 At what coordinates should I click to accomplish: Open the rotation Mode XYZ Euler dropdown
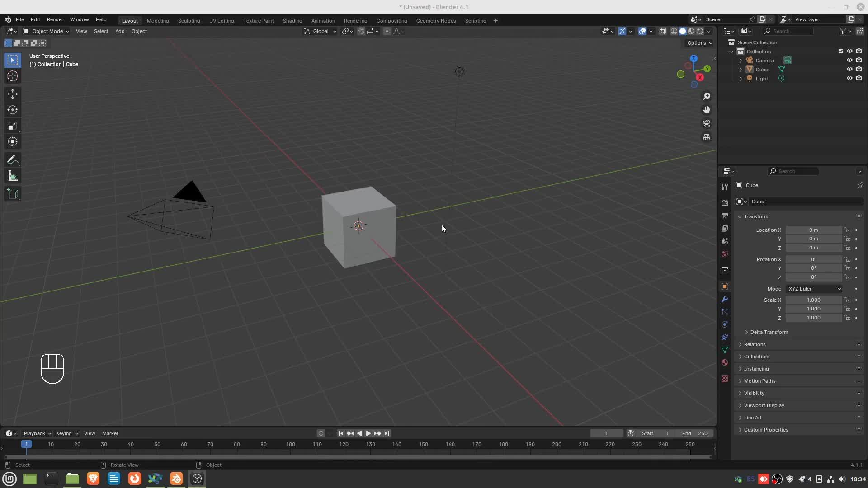point(814,289)
